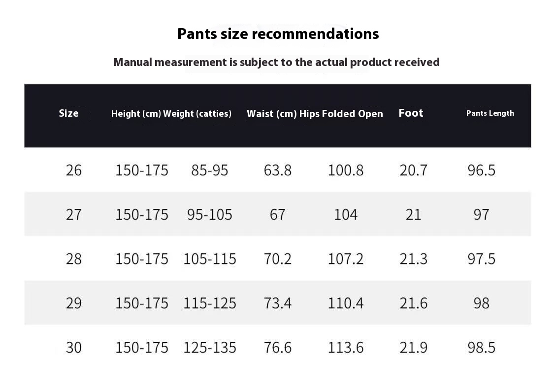Choose size 29 row label
The width and height of the screenshot is (554, 392).
(73, 303)
